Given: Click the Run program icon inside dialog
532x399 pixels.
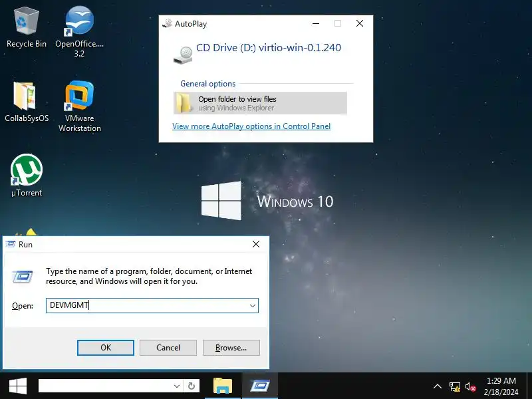Looking at the screenshot, I should coord(23,277).
